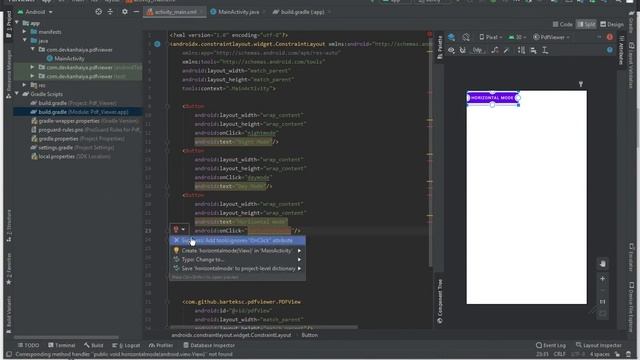Choose Suppress: Add tools:ignore onClick attribute

pyautogui.click(x=237, y=240)
